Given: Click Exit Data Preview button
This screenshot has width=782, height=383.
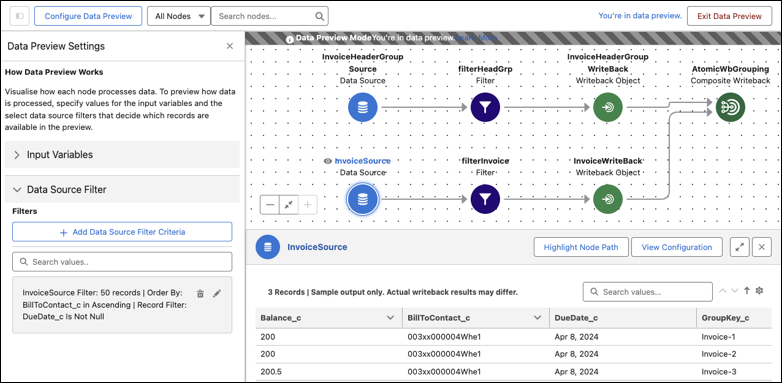Looking at the screenshot, I should coord(729,16).
